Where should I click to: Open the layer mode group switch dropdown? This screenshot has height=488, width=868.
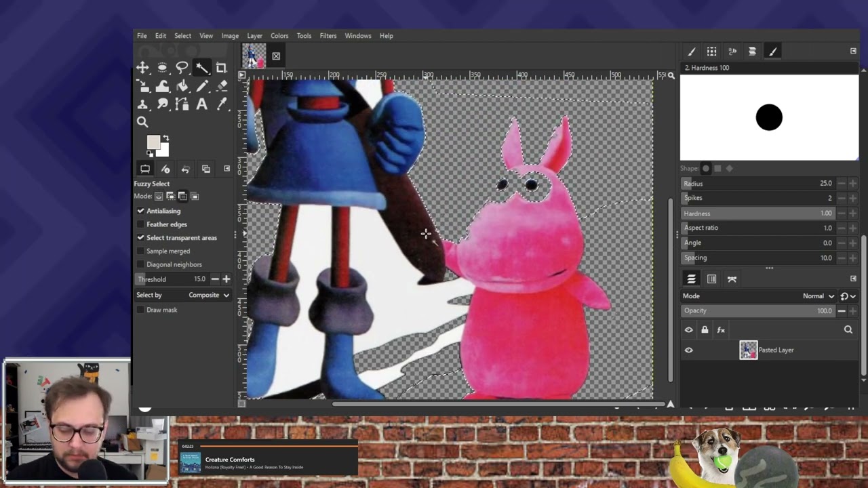pyautogui.click(x=848, y=296)
